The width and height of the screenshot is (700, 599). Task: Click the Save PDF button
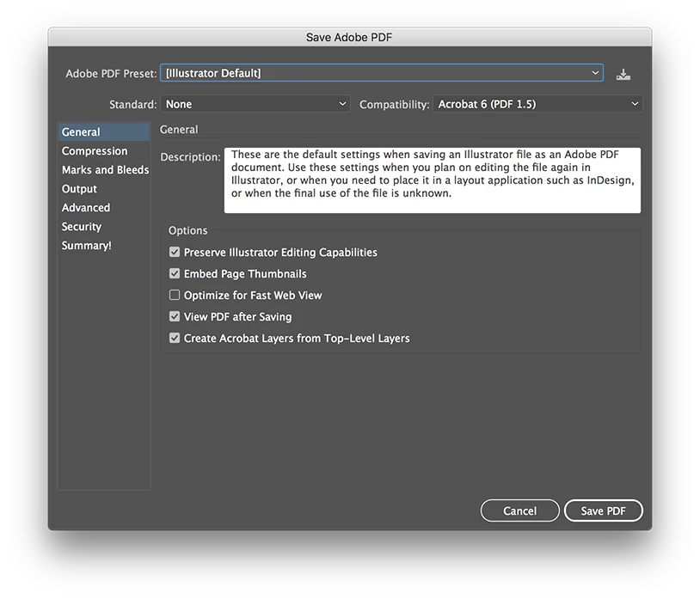[x=603, y=510]
